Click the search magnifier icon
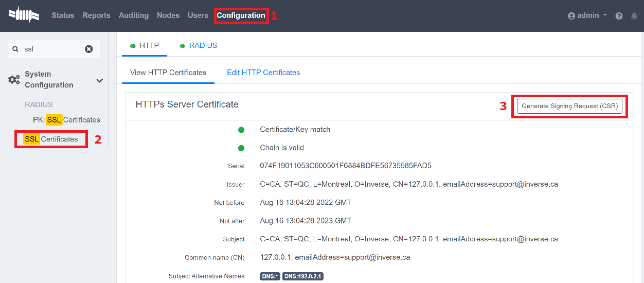 coord(15,49)
